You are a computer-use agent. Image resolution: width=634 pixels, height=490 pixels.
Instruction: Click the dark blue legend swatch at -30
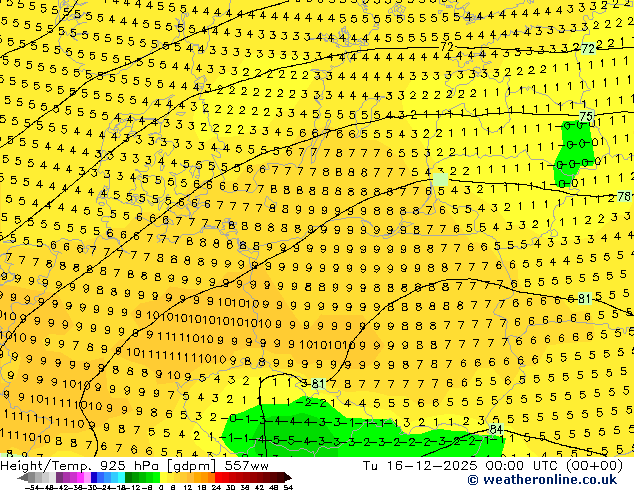94,477
